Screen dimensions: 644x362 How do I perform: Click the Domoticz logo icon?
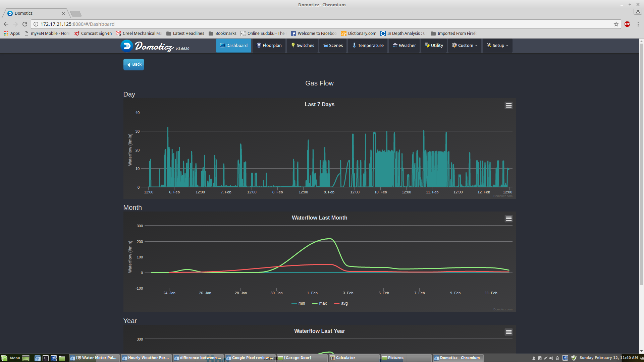pos(127,46)
